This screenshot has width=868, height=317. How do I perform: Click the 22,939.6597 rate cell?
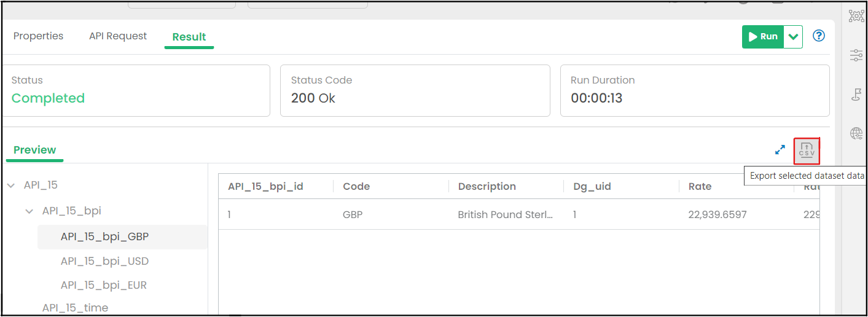pyautogui.click(x=717, y=215)
